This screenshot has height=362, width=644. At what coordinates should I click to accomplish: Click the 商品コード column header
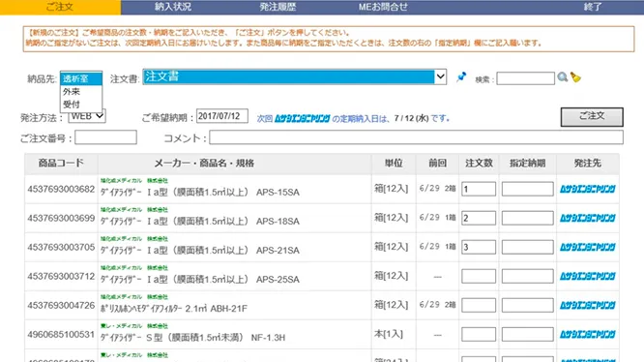[61, 164]
